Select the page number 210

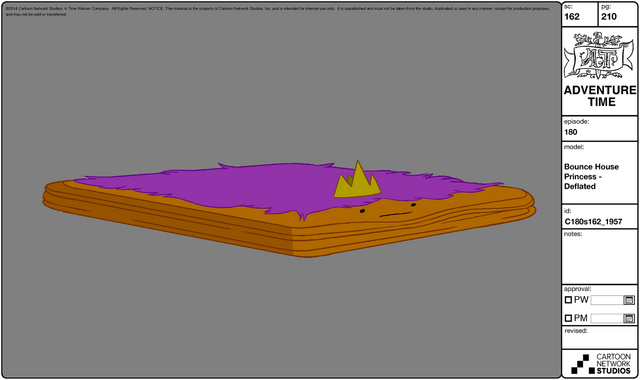click(x=609, y=17)
